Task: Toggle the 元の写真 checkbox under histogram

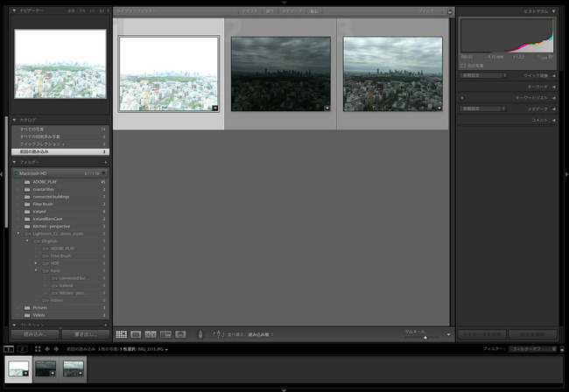Action: [x=463, y=66]
